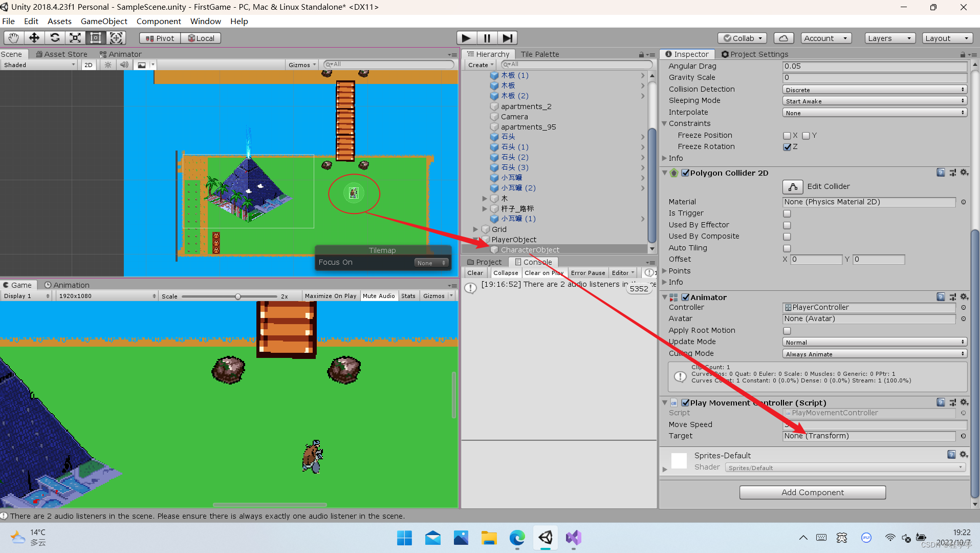The width and height of the screenshot is (980, 553).
Task: Click the Add Component button
Action: (812, 492)
